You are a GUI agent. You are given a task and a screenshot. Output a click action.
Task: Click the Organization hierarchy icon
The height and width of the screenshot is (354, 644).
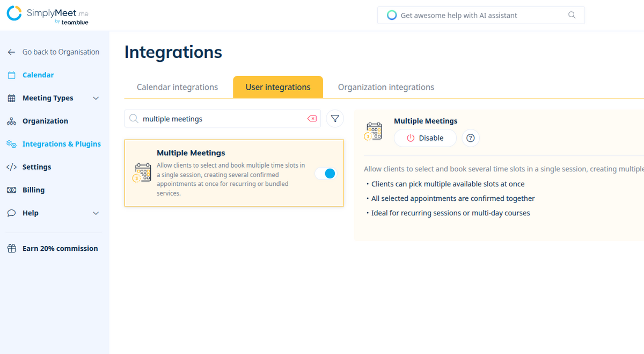[x=11, y=121]
